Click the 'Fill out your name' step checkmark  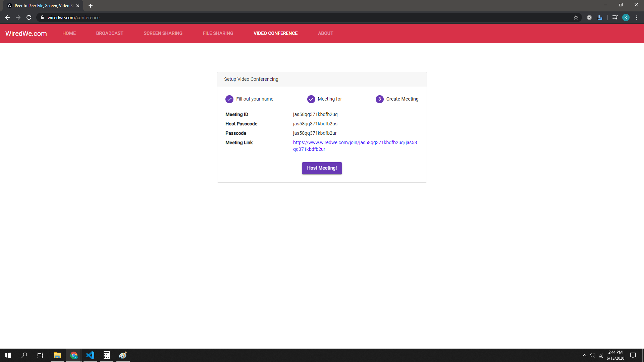[x=229, y=99]
